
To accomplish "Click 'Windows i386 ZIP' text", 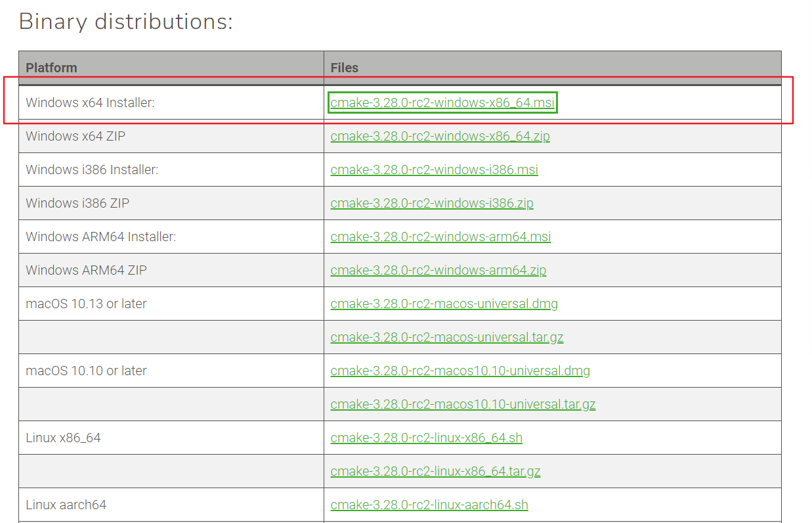I will click(77, 203).
